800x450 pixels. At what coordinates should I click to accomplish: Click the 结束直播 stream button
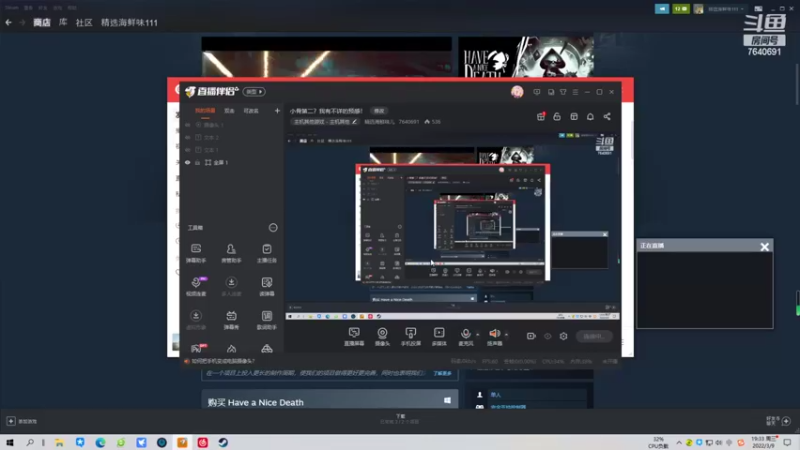point(594,336)
